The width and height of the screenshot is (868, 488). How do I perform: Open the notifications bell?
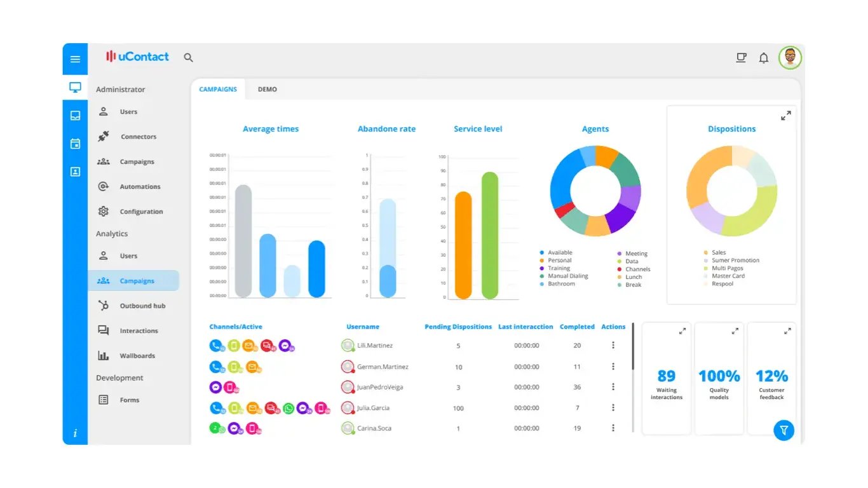(x=764, y=58)
